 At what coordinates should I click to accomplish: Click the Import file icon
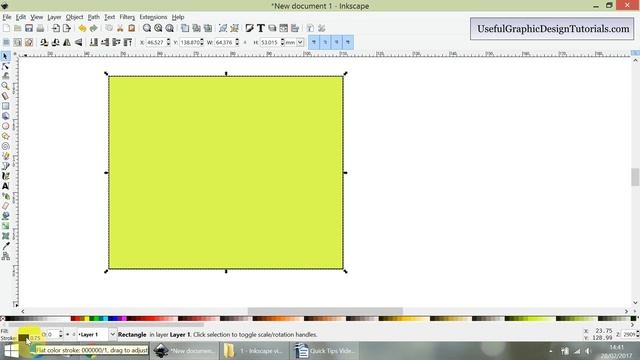[56, 28]
